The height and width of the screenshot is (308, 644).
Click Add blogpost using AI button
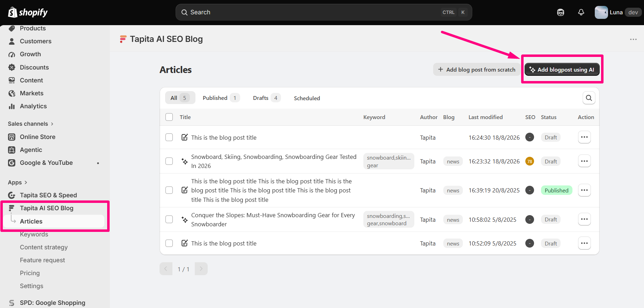click(x=562, y=69)
